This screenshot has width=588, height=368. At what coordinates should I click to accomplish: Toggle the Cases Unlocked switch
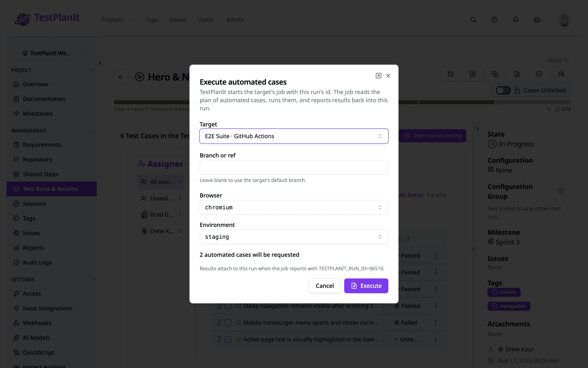point(503,90)
